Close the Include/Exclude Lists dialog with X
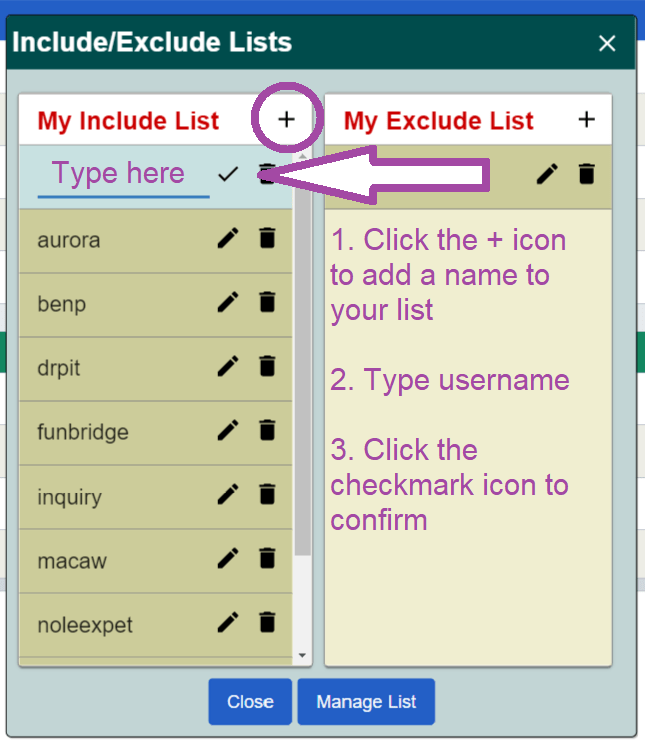 (x=607, y=43)
